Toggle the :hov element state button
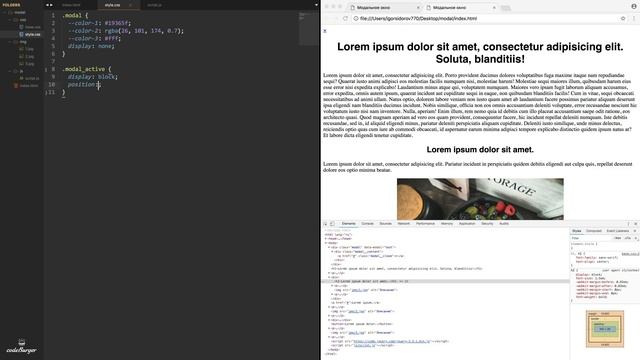Screen dimensions: 640x360 (x=618, y=238)
